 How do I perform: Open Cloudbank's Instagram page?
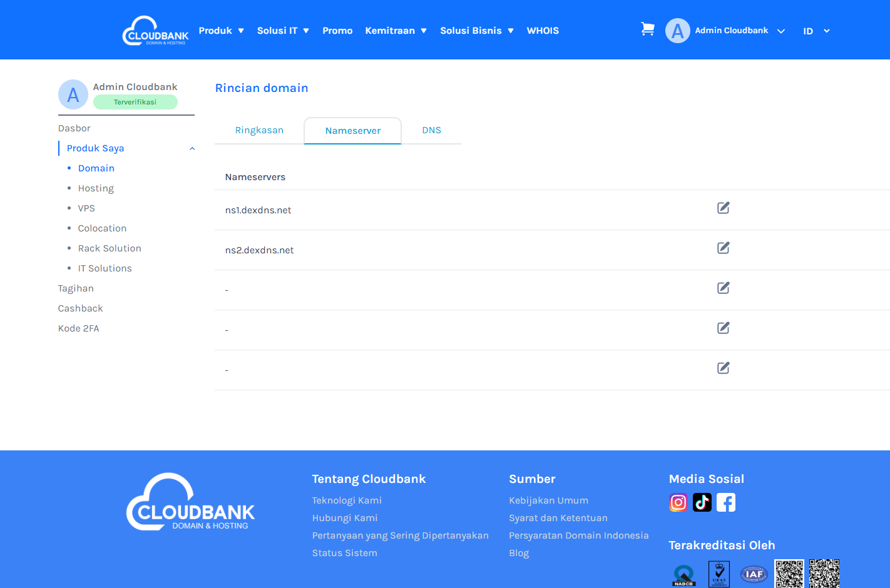[x=678, y=502]
